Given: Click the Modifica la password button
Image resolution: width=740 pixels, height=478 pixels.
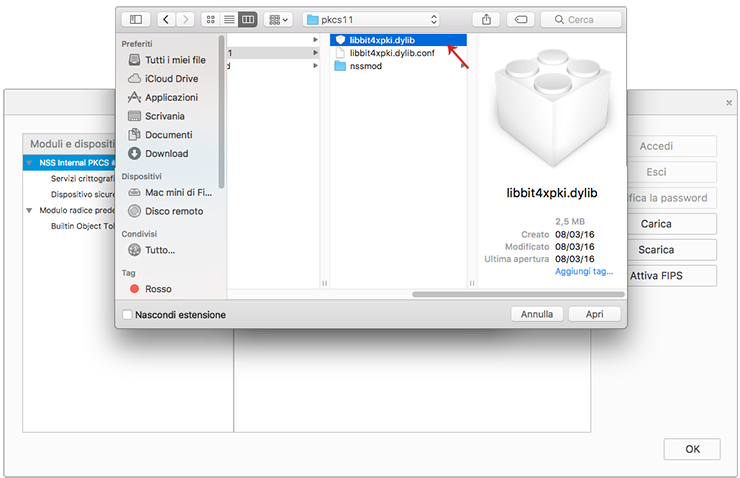Looking at the screenshot, I should (x=672, y=198).
